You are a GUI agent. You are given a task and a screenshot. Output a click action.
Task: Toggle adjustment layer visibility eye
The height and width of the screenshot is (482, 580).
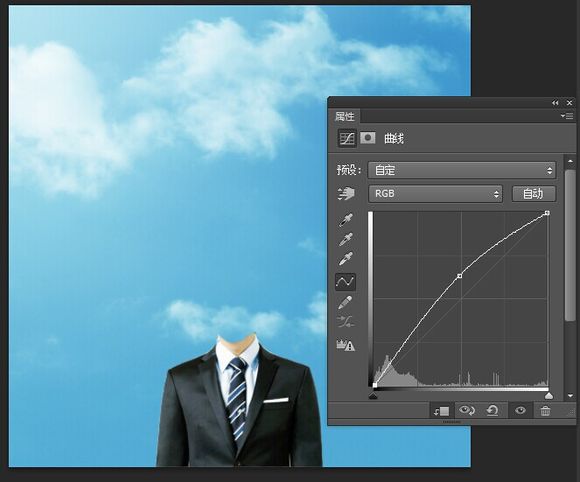point(520,410)
